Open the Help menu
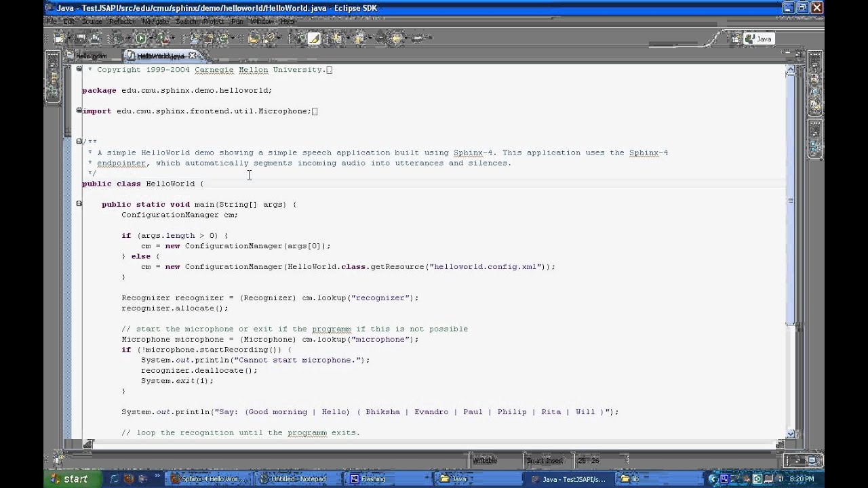 [288, 21]
